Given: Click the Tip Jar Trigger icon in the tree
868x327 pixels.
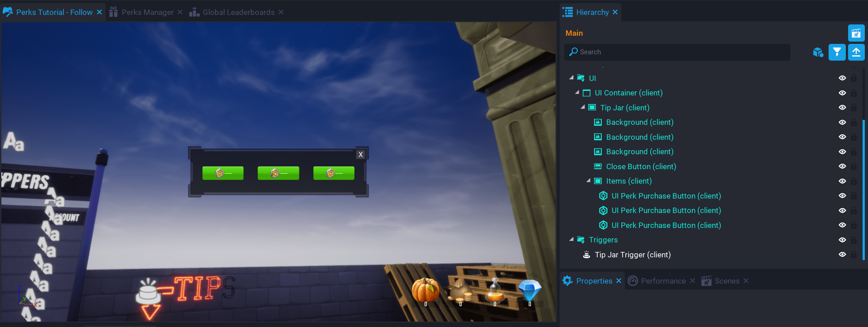Looking at the screenshot, I should 586,255.
